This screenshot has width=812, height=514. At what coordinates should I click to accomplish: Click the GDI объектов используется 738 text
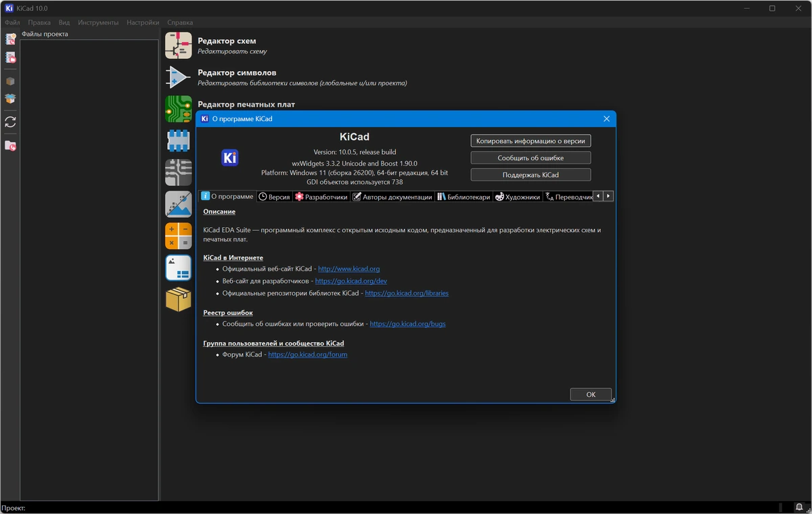355,182
